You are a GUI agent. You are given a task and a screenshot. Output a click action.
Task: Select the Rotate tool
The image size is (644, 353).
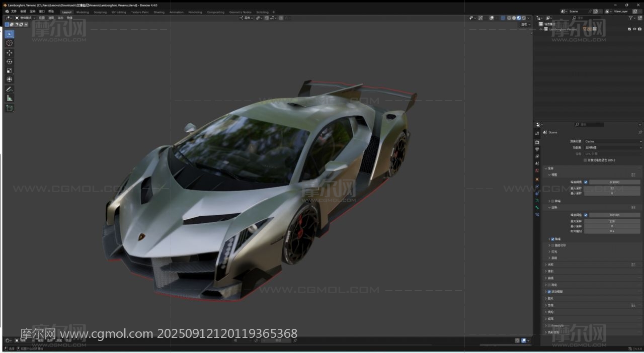coord(9,62)
